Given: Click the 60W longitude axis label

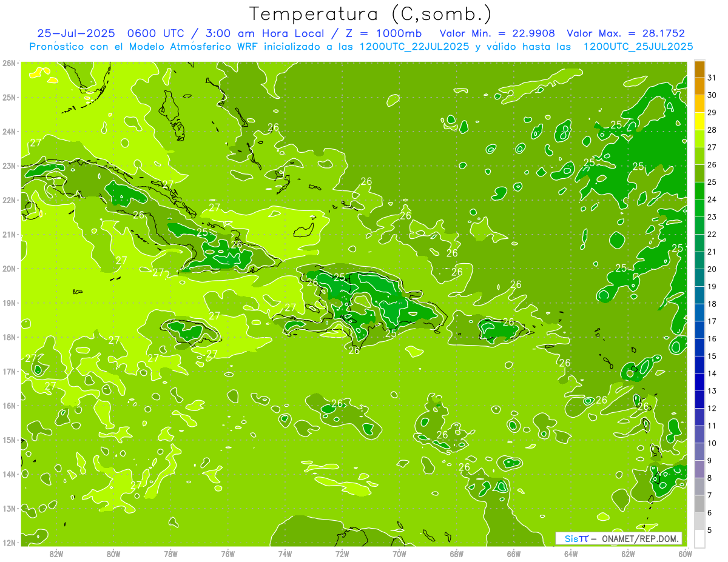Looking at the screenshot, I should (x=685, y=554).
